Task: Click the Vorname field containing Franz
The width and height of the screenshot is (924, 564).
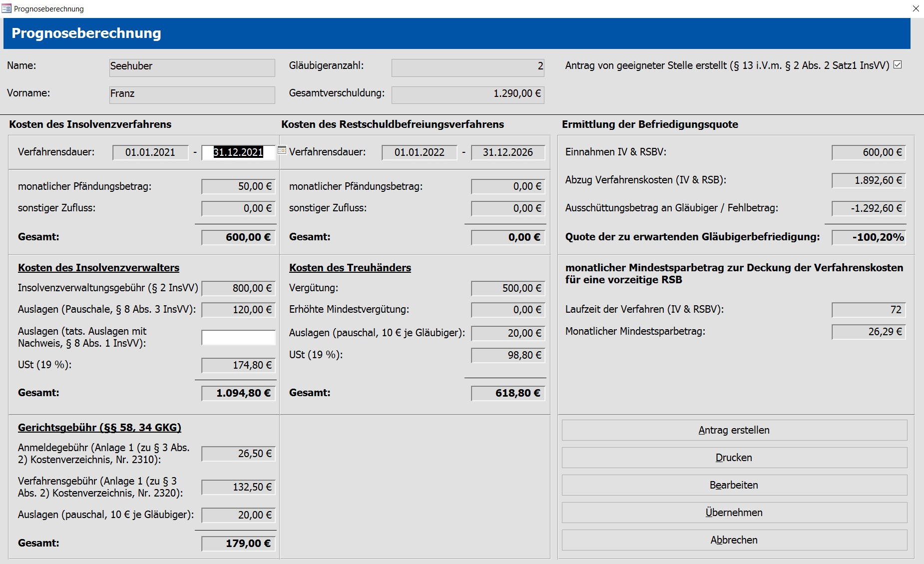Action: tap(192, 95)
